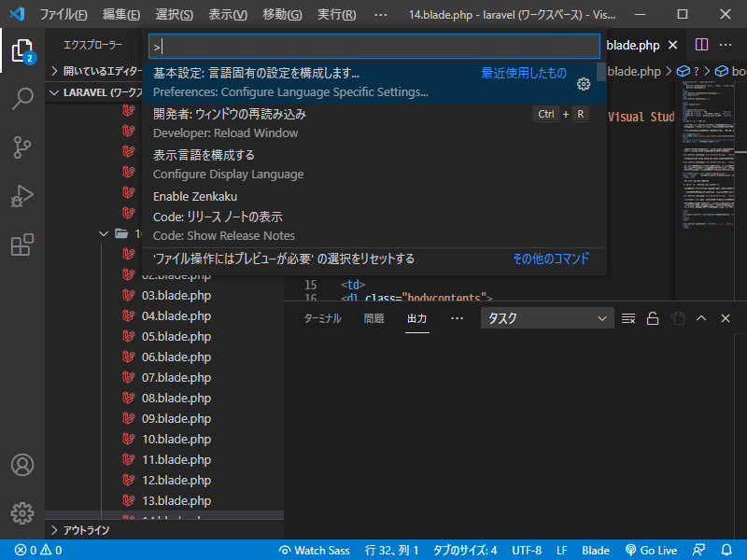Change indentation via タブのサイズ: 4
The width and height of the screenshot is (747, 560).
click(465, 551)
